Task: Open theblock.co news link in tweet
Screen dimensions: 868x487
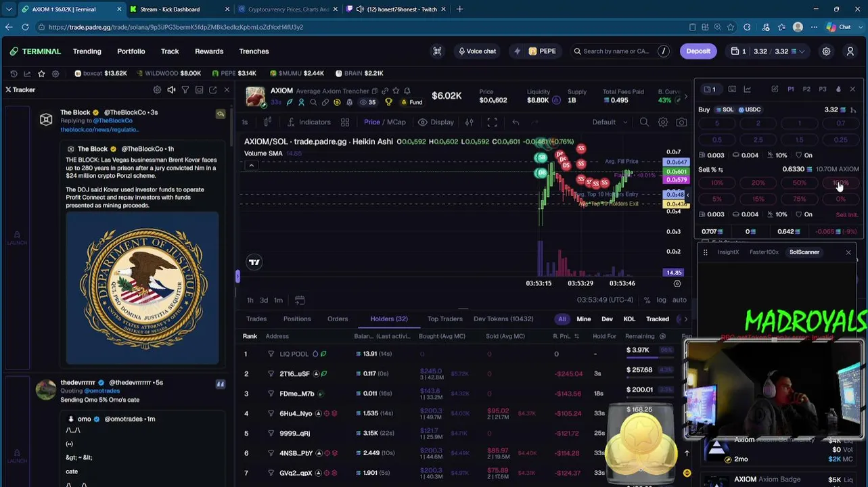Action: pyautogui.click(x=99, y=130)
